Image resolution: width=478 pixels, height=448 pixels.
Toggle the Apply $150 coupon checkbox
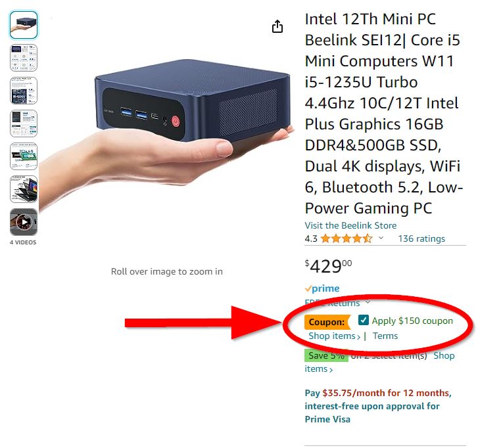(x=363, y=320)
